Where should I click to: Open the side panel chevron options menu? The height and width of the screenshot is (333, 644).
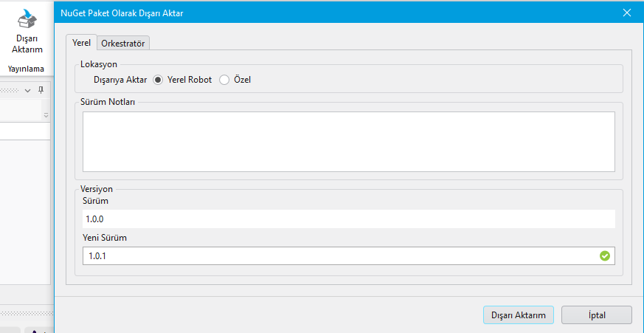(28, 89)
